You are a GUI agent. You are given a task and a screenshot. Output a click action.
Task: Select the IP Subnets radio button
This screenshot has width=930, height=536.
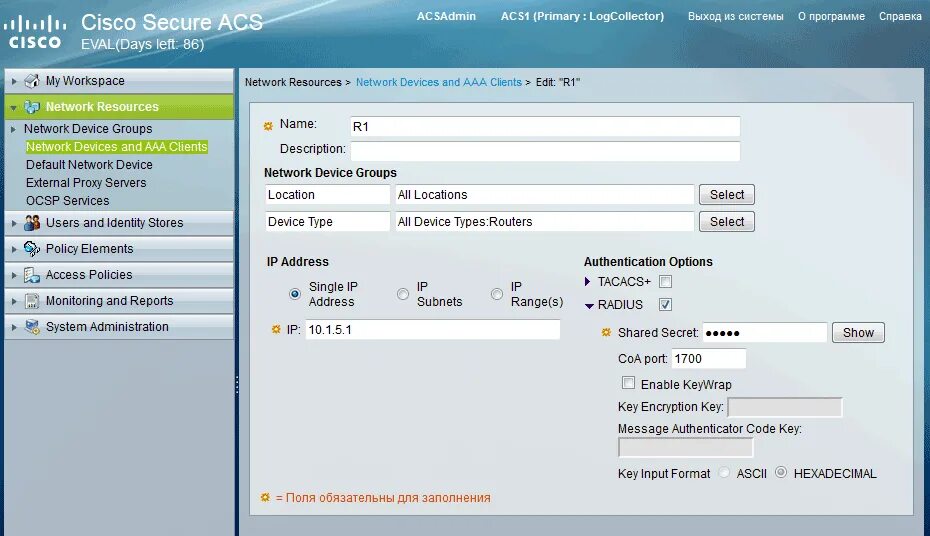(403, 294)
